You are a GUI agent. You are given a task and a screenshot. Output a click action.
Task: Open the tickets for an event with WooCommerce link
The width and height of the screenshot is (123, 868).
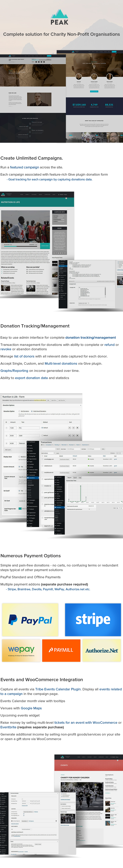click(x=86, y=723)
